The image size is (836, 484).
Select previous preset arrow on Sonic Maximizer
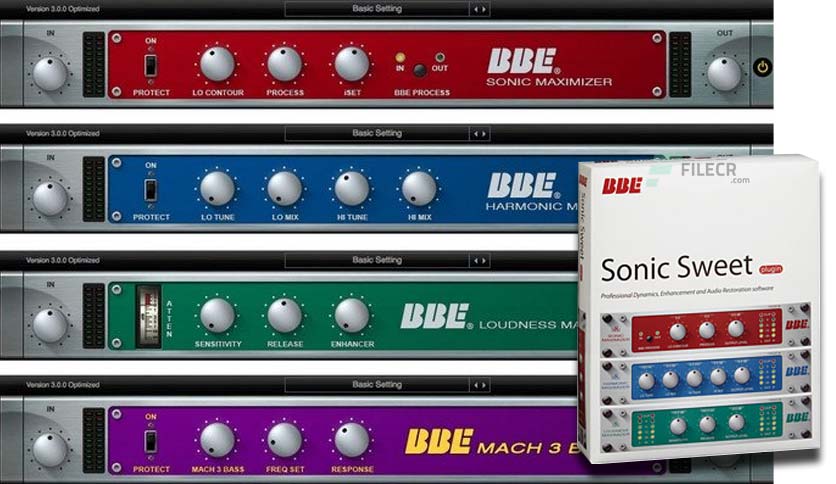tap(476, 9)
